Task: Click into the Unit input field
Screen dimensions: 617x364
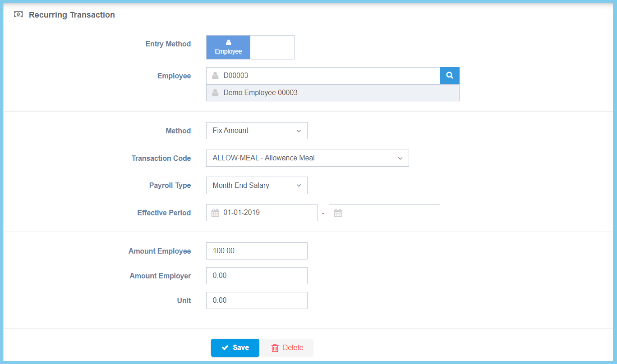Action: coord(256,300)
